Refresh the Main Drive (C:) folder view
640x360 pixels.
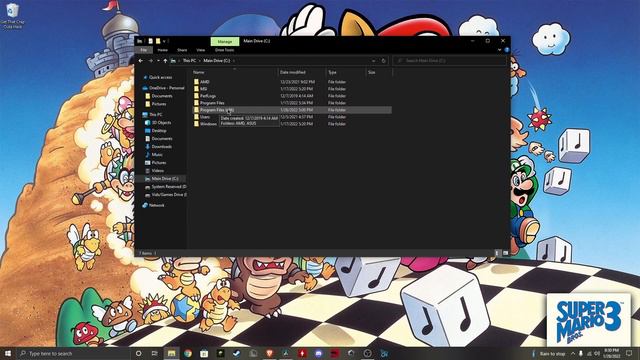[383, 61]
